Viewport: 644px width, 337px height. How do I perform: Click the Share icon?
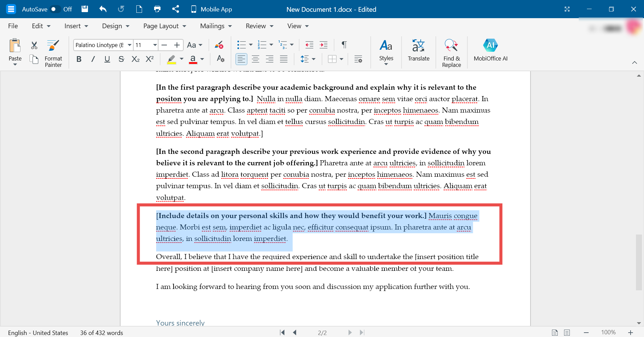(x=175, y=9)
